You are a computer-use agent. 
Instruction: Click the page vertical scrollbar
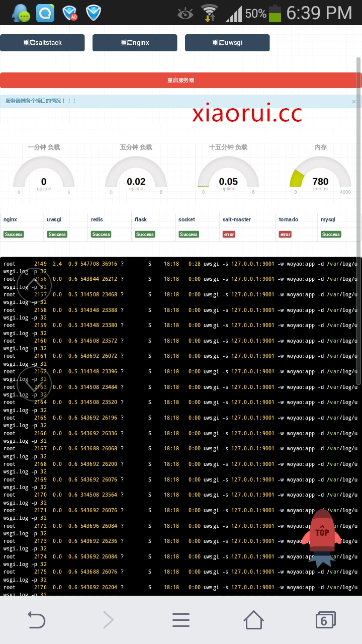click(358, 221)
